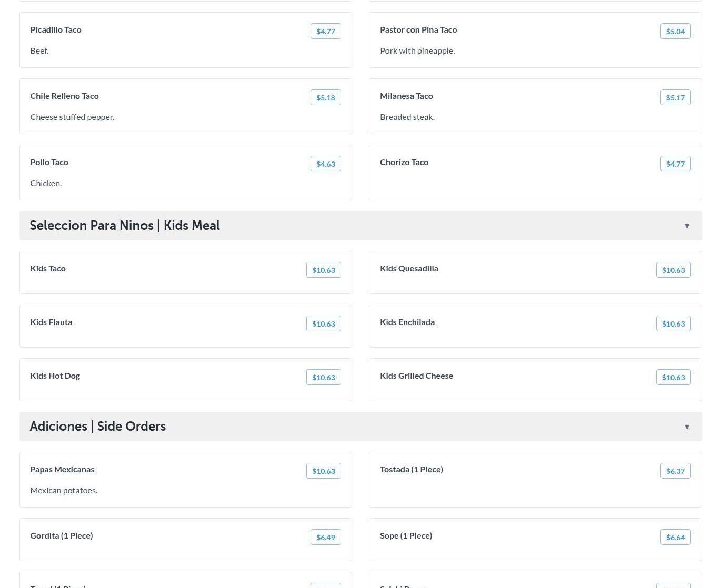Viewport: 721px width, 588px height.
Task: Select the Kids Taco price button
Action: pos(323,270)
